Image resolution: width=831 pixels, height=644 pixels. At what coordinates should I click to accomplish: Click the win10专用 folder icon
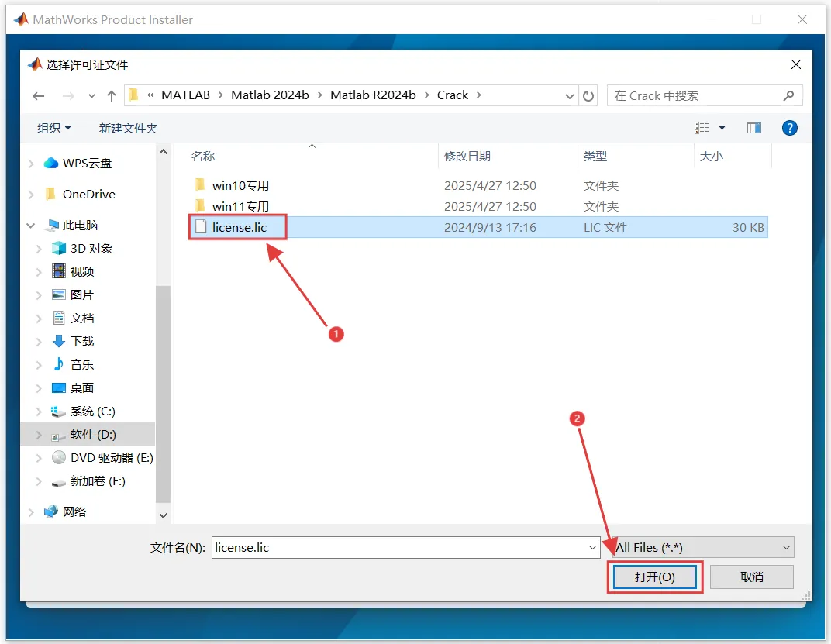point(200,185)
